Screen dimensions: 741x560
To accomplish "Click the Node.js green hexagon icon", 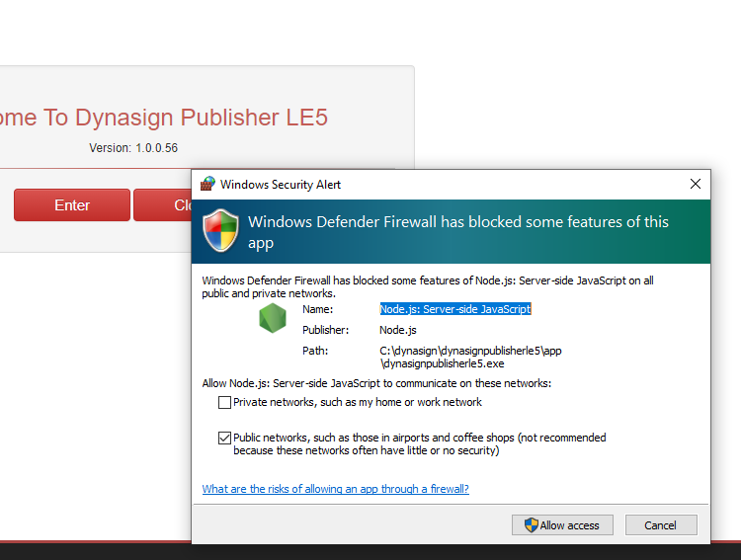I will pos(273,318).
